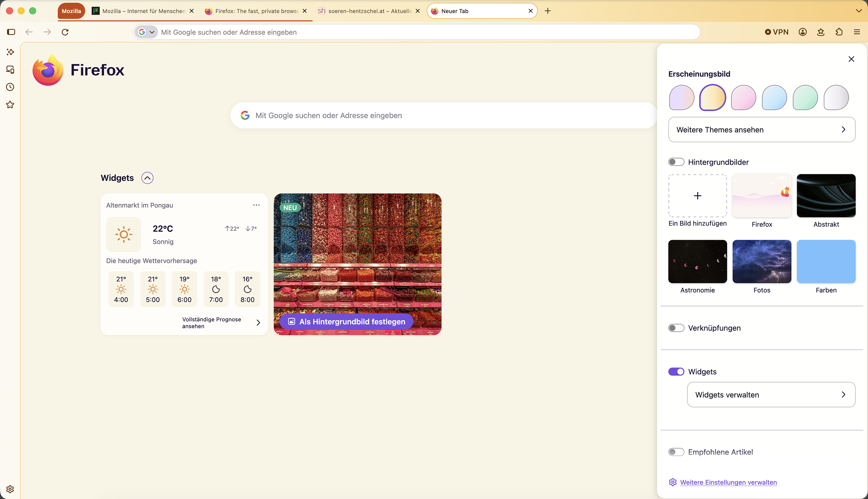Choose the Astronomie wallpaper thumbnail
The height and width of the screenshot is (499, 868).
697,261
